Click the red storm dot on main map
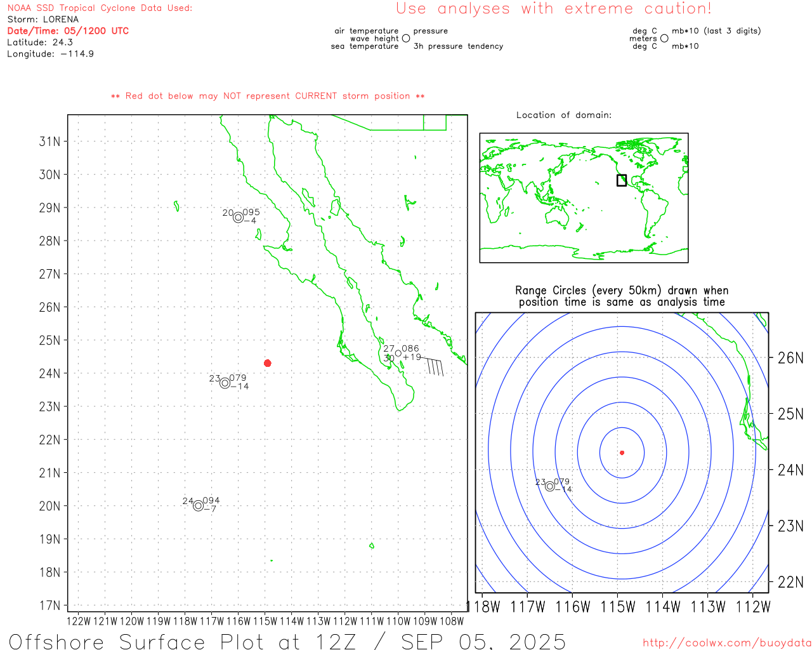 [268, 363]
